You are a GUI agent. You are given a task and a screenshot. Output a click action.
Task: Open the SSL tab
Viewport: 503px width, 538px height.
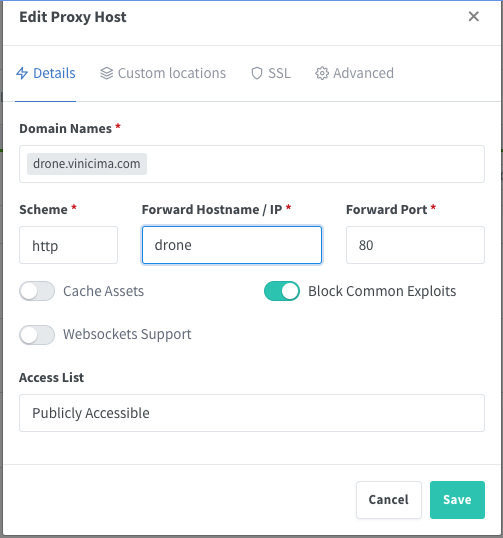(271, 73)
